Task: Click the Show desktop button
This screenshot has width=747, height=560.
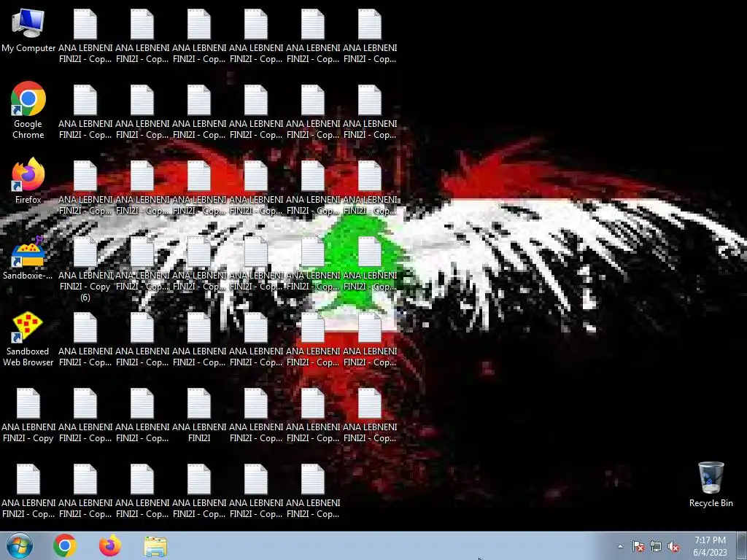Action: (742, 546)
